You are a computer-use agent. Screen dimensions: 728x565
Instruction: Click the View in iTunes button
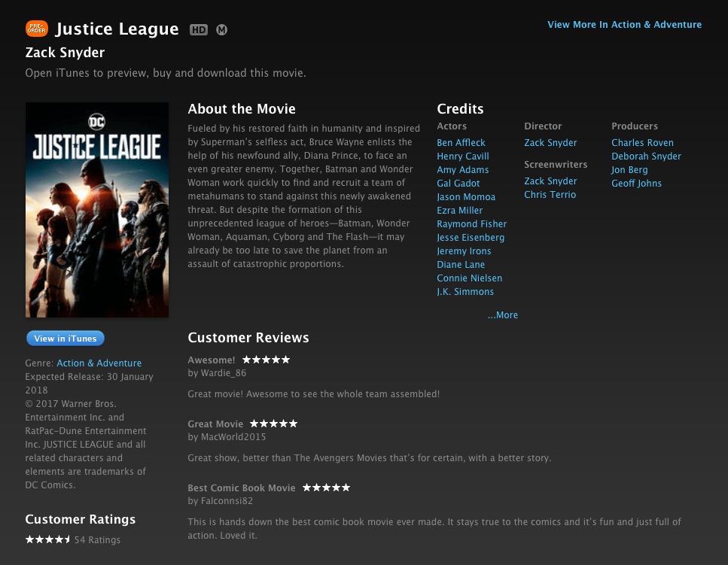[65, 338]
